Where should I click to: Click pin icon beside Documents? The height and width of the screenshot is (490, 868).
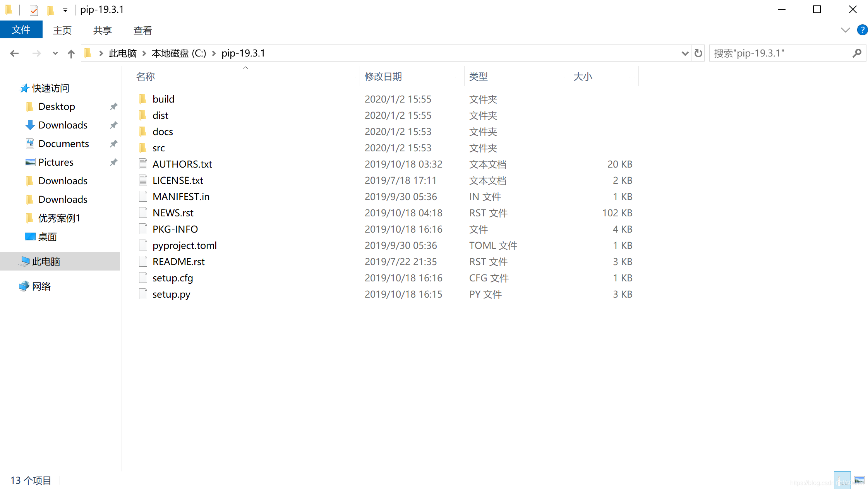tap(113, 144)
